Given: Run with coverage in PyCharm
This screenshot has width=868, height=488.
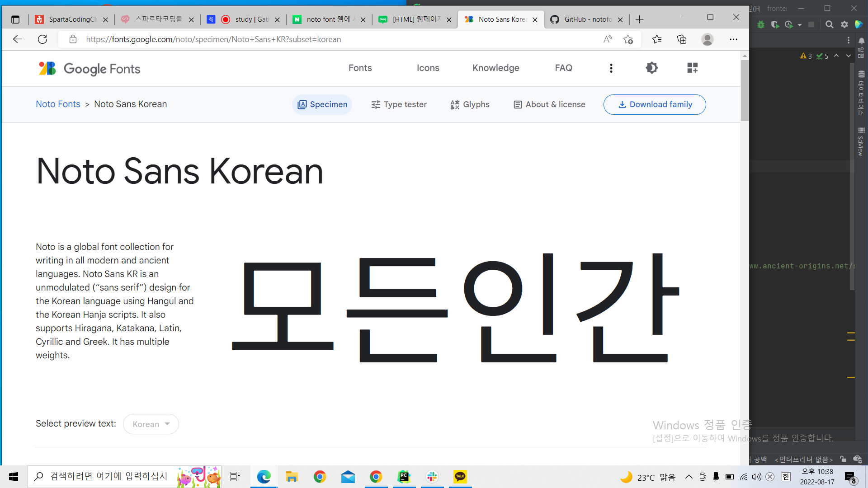Looking at the screenshot, I should (775, 24).
